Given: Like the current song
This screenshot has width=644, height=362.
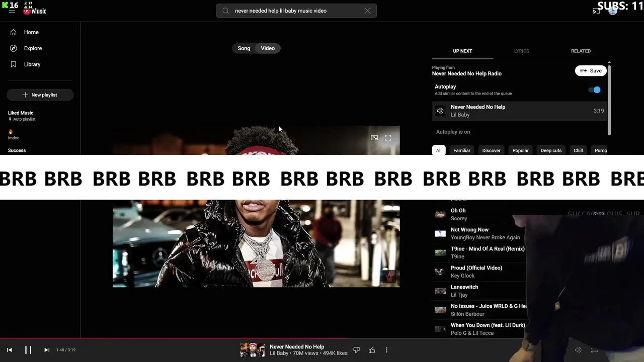Looking at the screenshot, I should 372,350.
